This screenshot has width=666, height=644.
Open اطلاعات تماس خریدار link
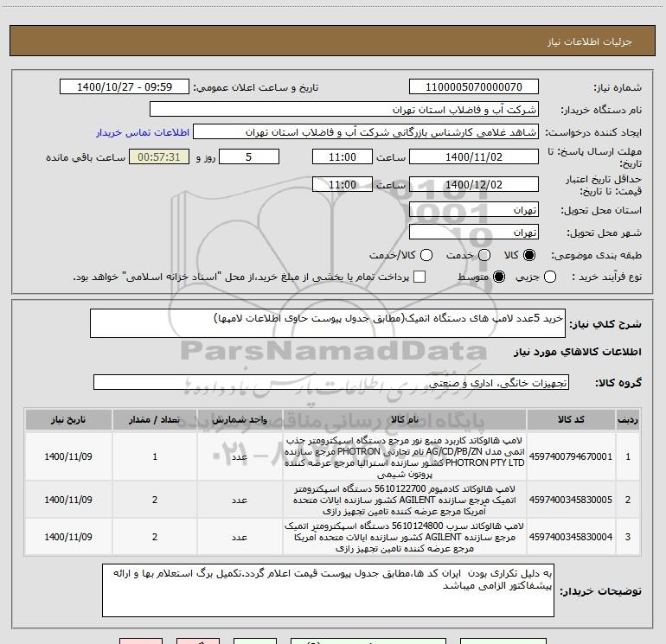(143, 132)
